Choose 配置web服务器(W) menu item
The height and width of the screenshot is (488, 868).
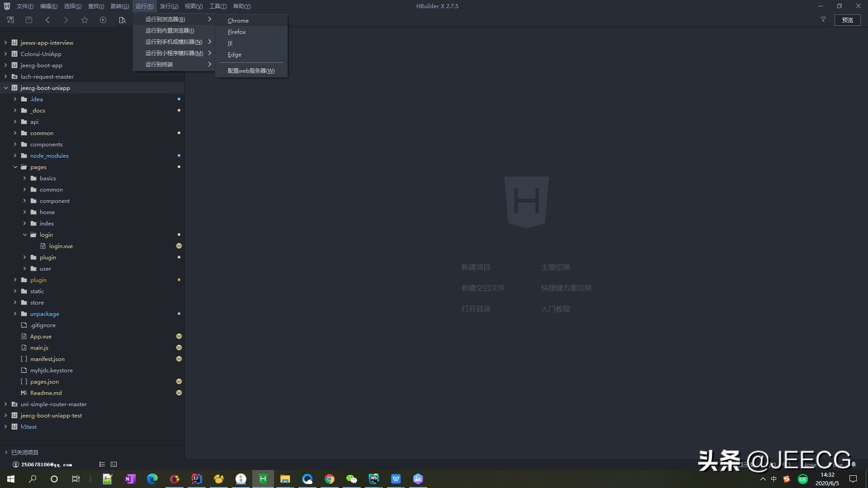[x=251, y=70]
